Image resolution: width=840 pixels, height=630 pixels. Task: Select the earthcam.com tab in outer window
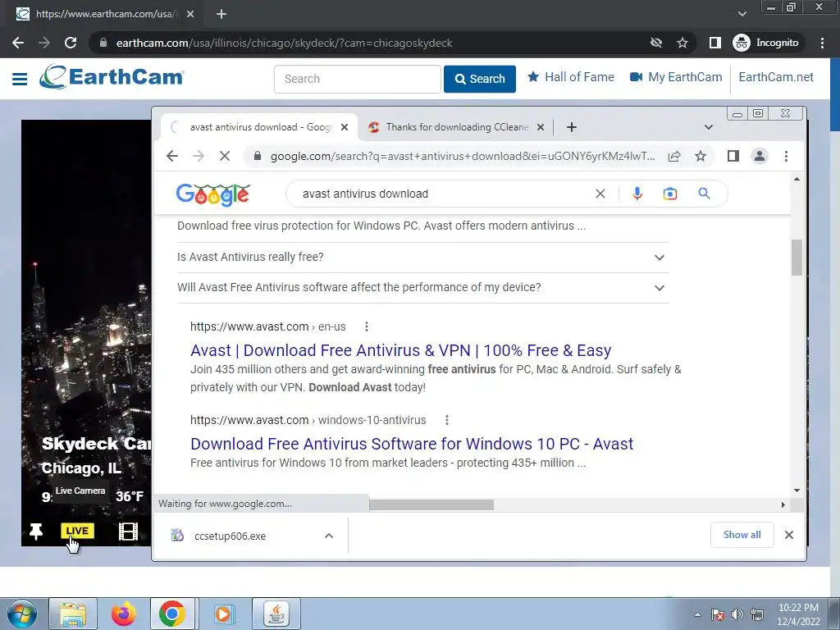tap(105, 14)
